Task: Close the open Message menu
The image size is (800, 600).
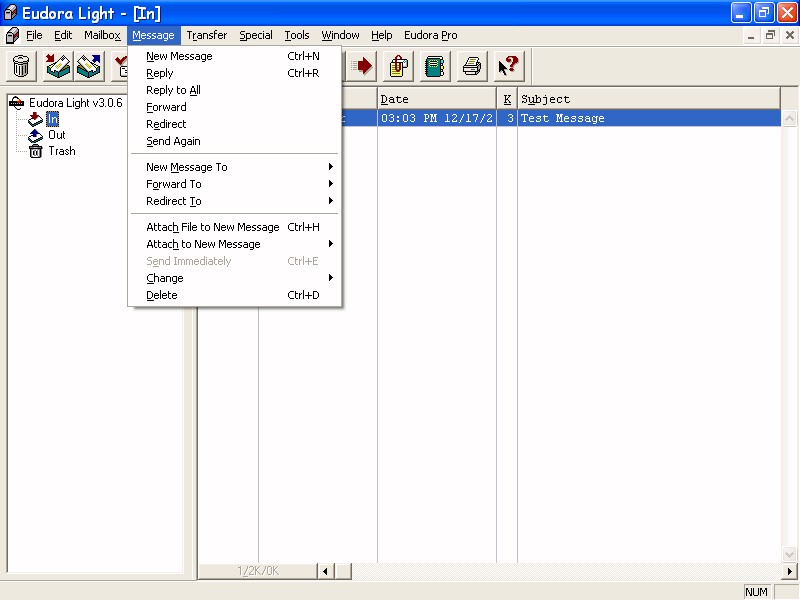Action: pyautogui.click(x=153, y=35)
